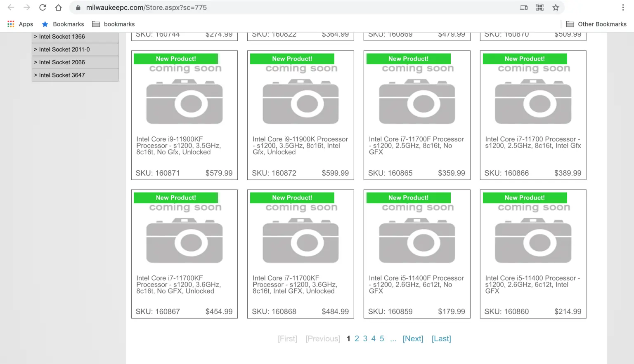Click the Intel Core i7-11700 Intel Gfx title
634x364 pixels.
pyautogui.click(x=533, y=142)
